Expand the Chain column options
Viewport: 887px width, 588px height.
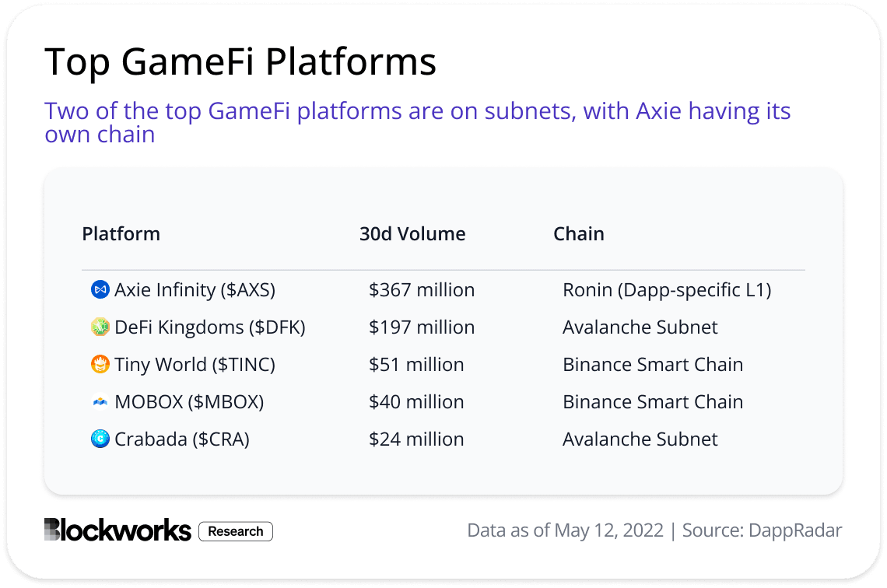coord(579,233)
